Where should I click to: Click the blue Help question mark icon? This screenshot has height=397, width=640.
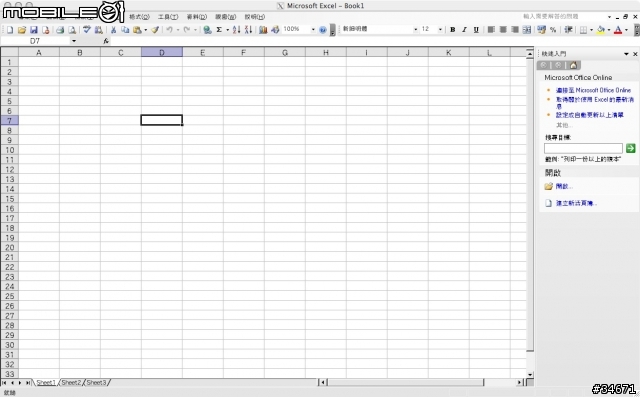click(322, 30)
